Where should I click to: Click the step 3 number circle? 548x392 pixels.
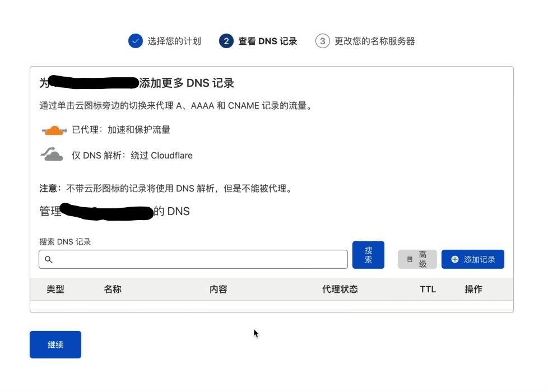click(323, 41)
